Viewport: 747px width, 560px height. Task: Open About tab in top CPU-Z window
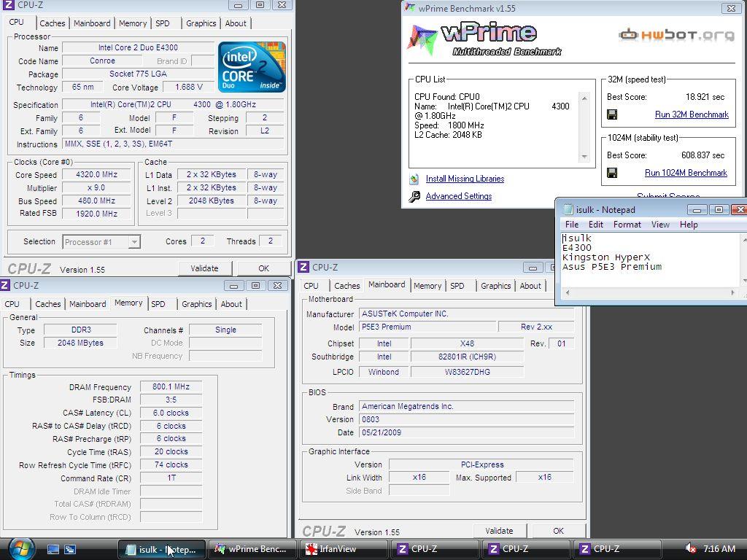pos(236,23)
